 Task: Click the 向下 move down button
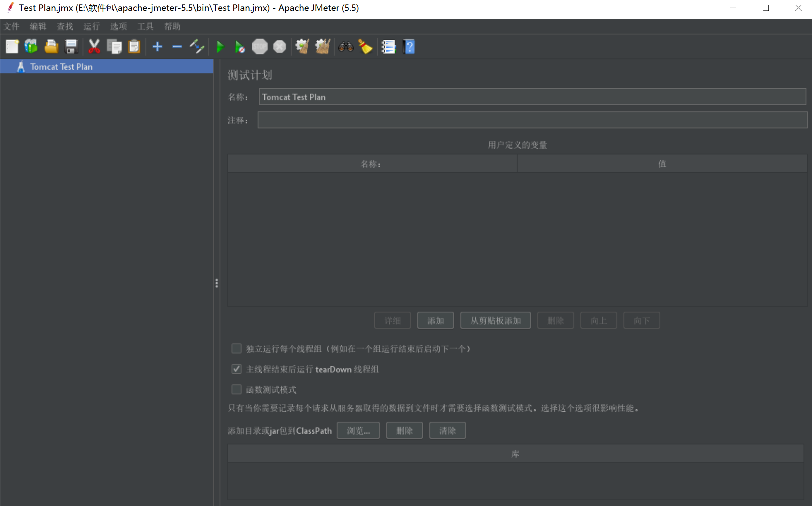642,321
